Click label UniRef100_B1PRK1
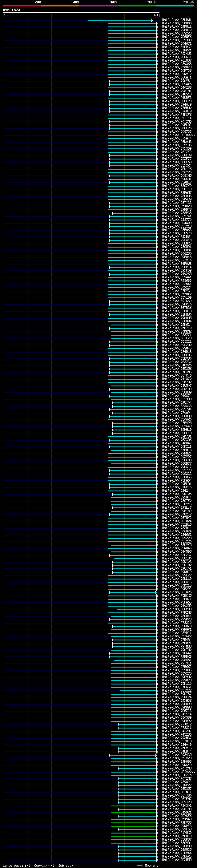 [x=177, y=50]
